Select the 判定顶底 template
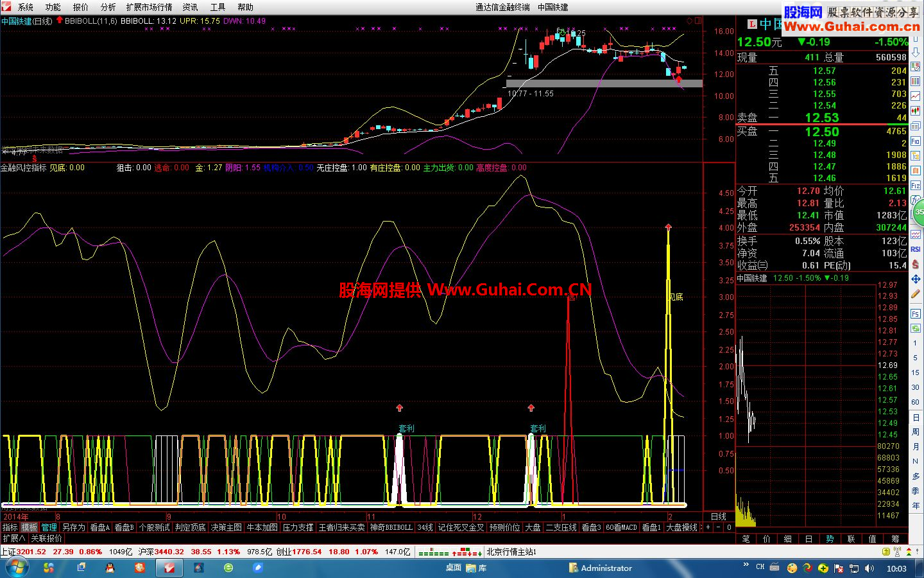 (x=190, y=527)
